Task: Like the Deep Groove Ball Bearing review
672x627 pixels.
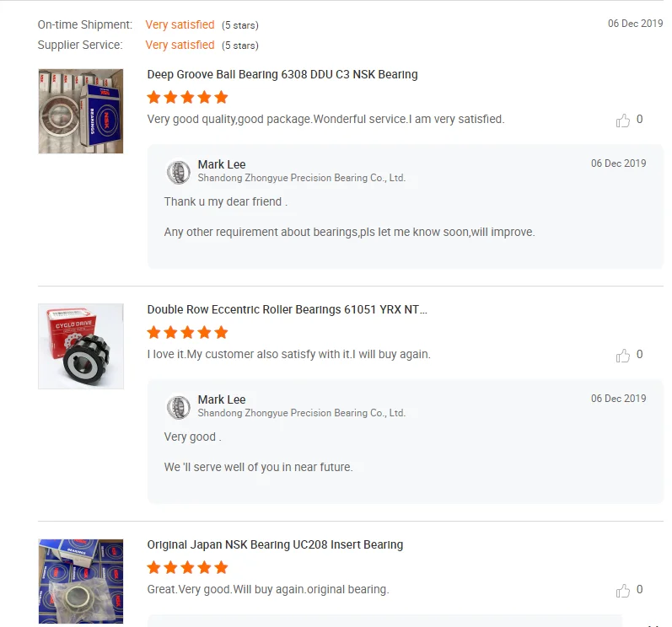Action: point(623,121)
